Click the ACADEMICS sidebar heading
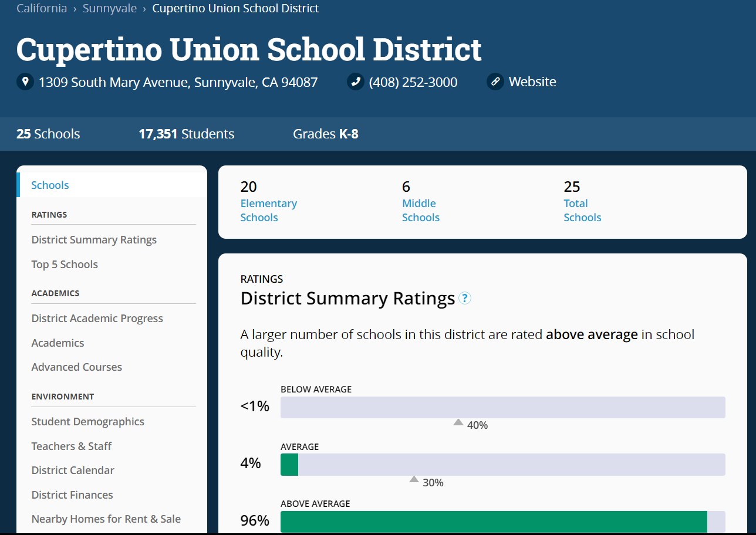The height and width of the screenshot is (535, 756). [x=55, y=293]
